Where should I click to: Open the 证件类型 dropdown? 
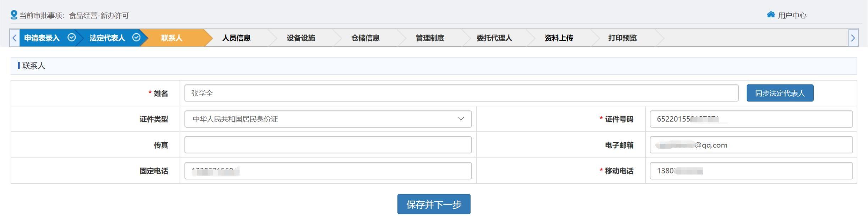tap(328, 119)
